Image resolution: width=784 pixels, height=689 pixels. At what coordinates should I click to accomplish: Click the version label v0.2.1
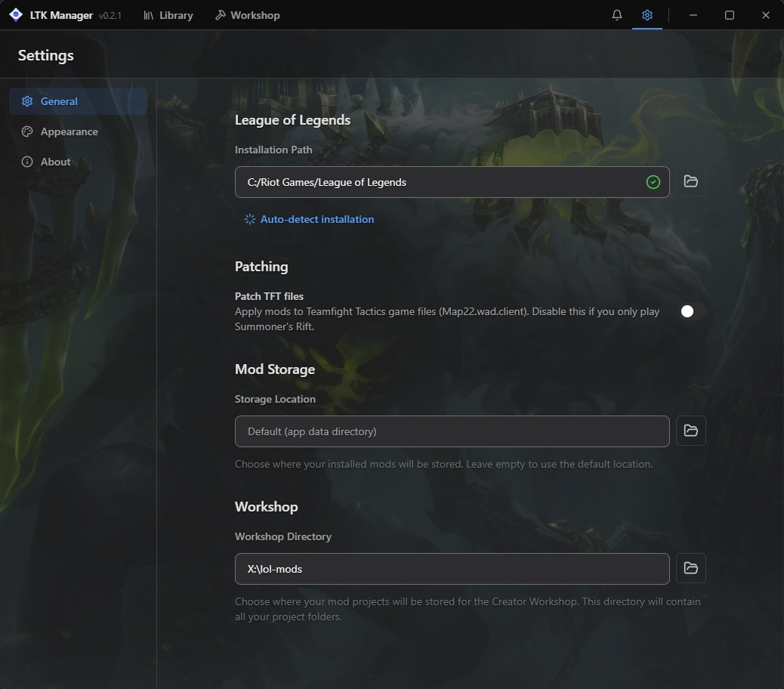[110, 16]
